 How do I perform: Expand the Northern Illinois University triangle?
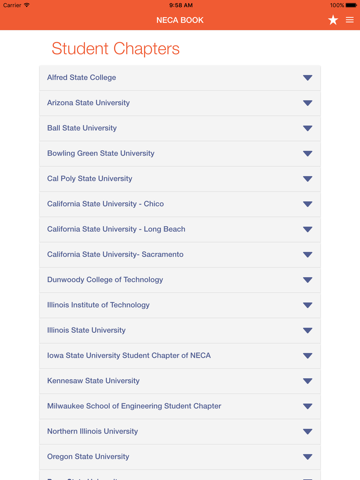308,432
